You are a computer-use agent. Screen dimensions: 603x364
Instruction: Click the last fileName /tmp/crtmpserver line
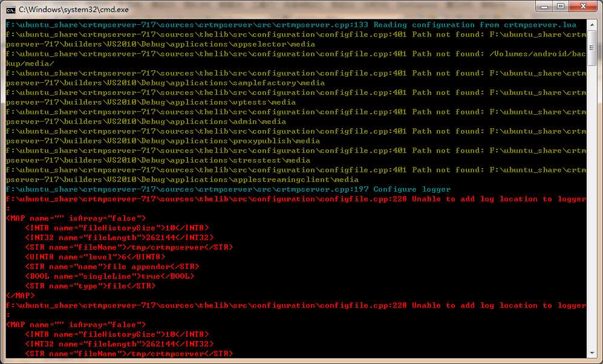[x=129, y=354]
